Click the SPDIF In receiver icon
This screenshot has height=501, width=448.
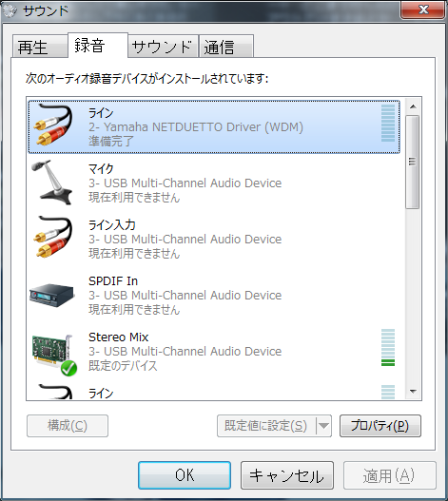pos(51,295)
